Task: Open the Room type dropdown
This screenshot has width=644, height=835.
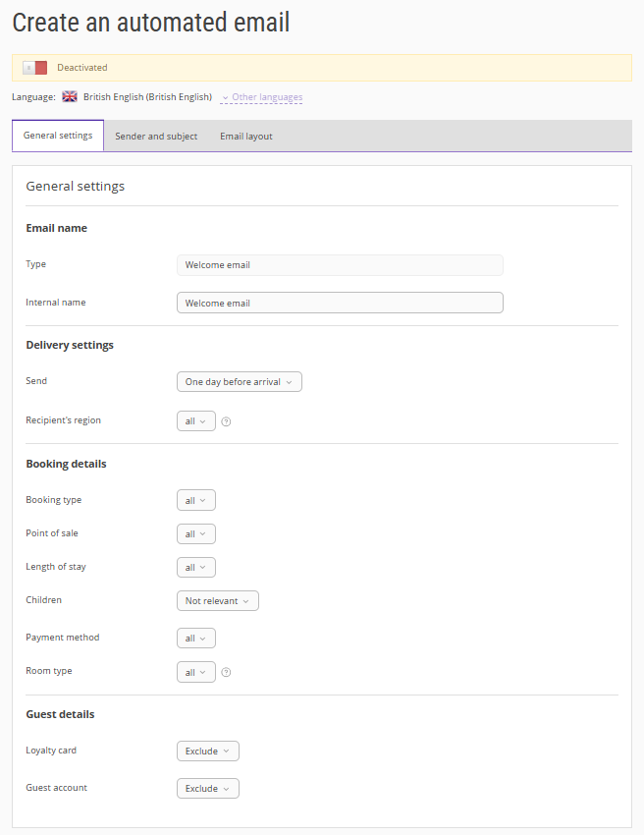Action: click(195, 672)
